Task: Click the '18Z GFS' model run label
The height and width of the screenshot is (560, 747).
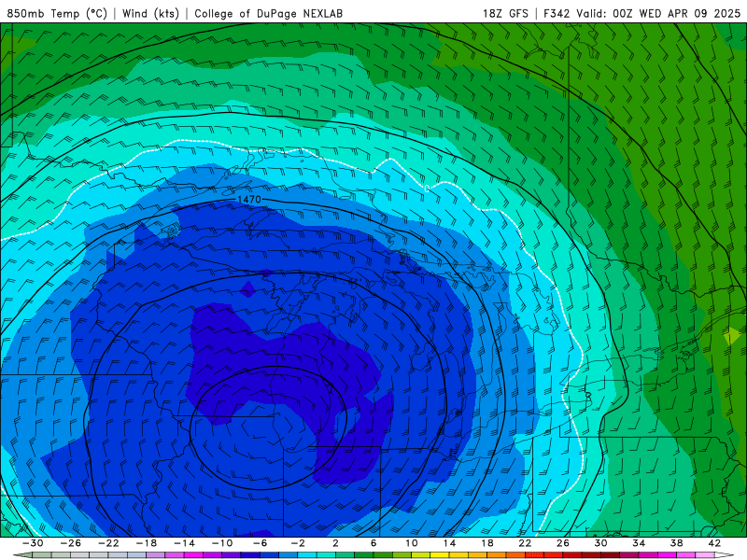Action: [505, 13]
